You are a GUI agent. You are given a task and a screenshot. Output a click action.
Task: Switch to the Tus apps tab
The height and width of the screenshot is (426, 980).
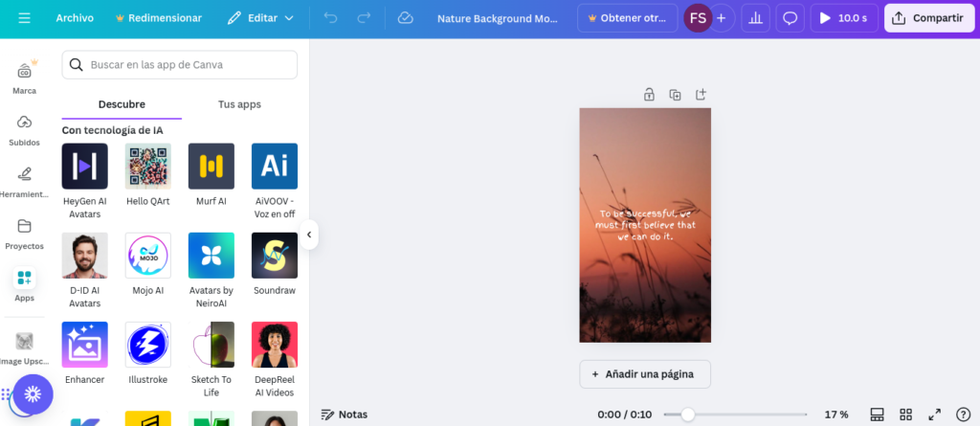coord(239,104)
